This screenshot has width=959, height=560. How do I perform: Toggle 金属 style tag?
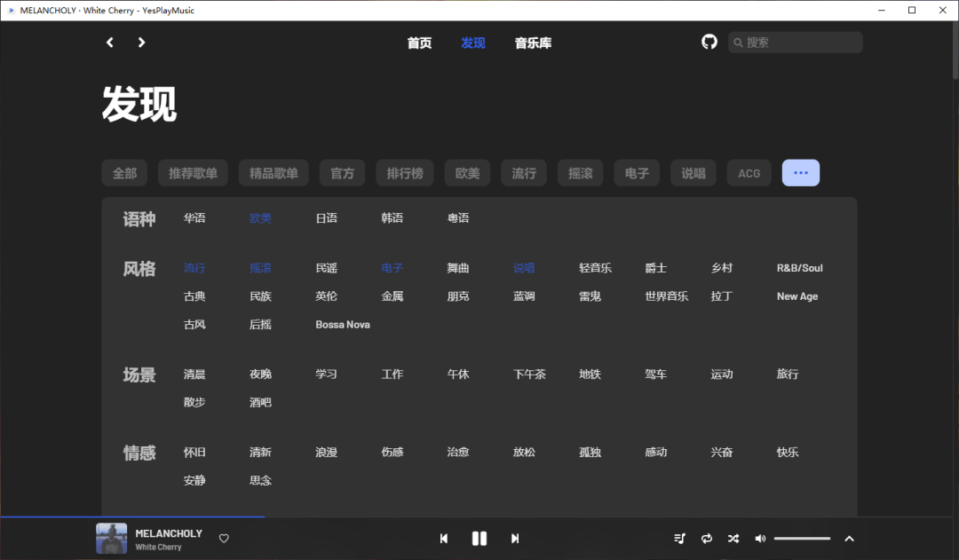392,296
